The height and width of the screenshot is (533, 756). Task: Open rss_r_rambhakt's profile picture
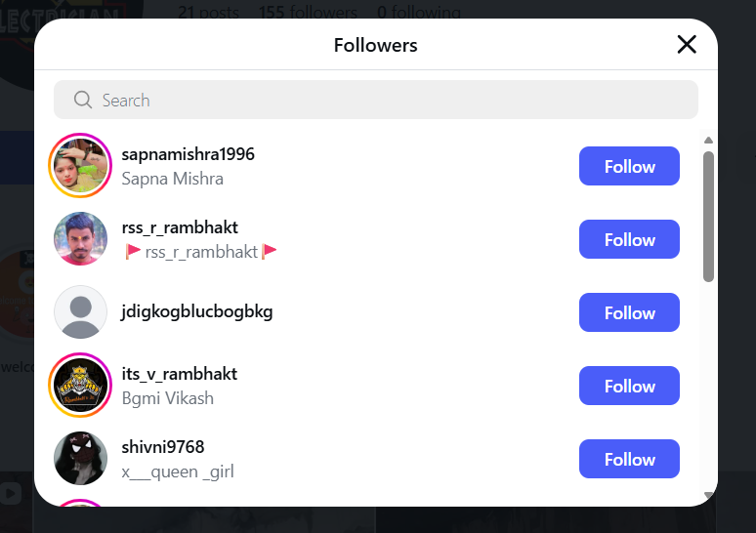(x=80, y=239)
